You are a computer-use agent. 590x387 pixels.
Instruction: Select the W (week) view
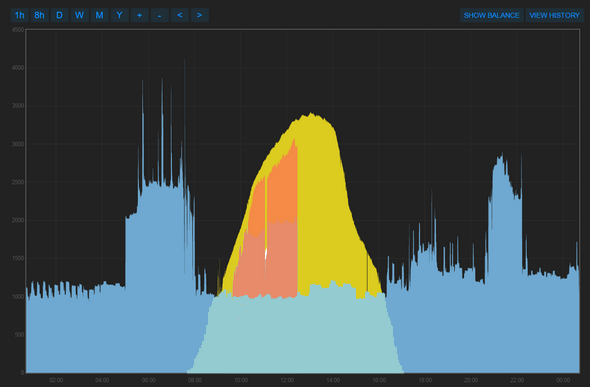point(79,15)
